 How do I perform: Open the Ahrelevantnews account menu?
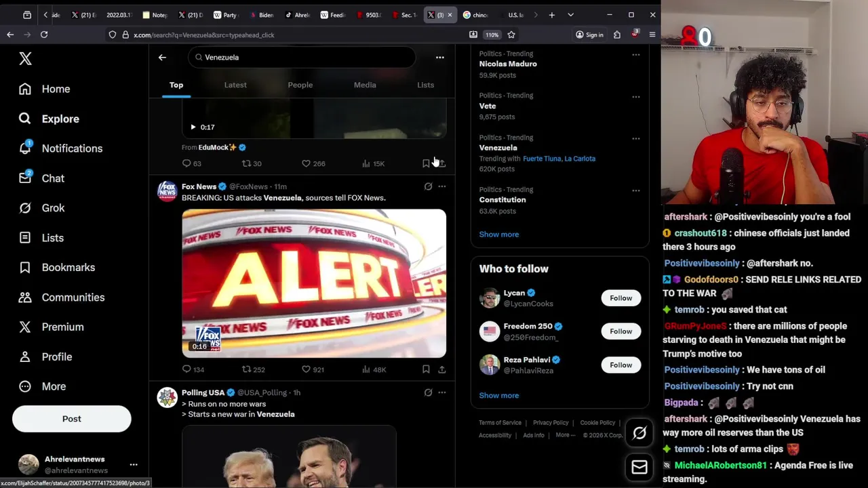pos(78,464)
